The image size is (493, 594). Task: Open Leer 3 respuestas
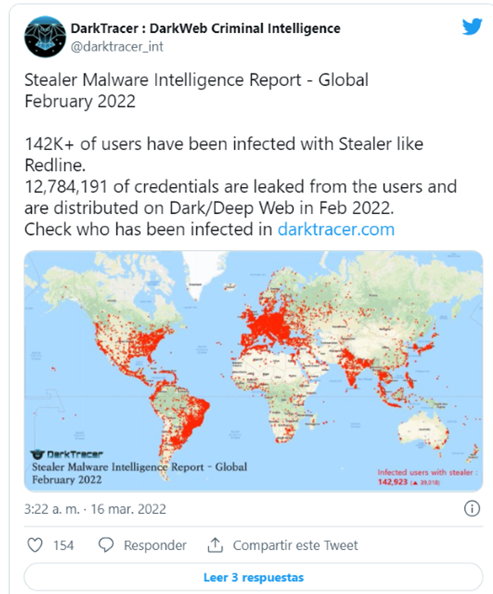pyautogui.click(x=254, y=577)
